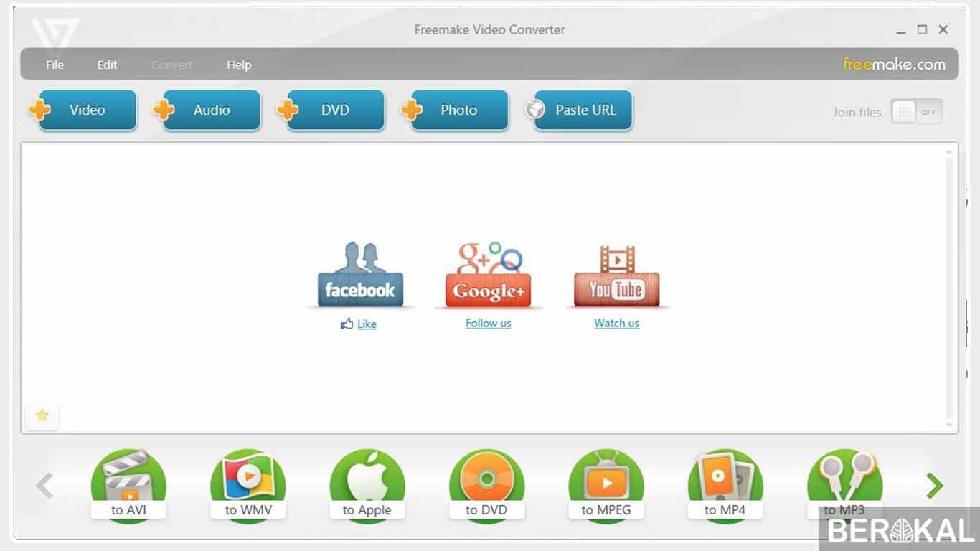
Task: Select the to MPEG format icon
Action: pos(606,486)
